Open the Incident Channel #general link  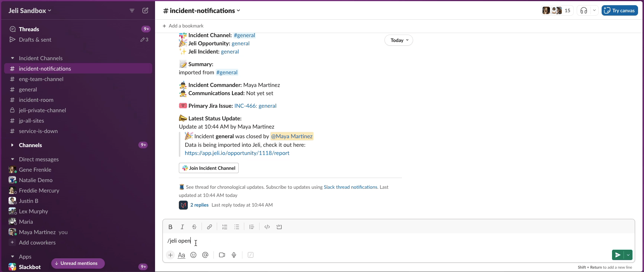tap(244, 35)
